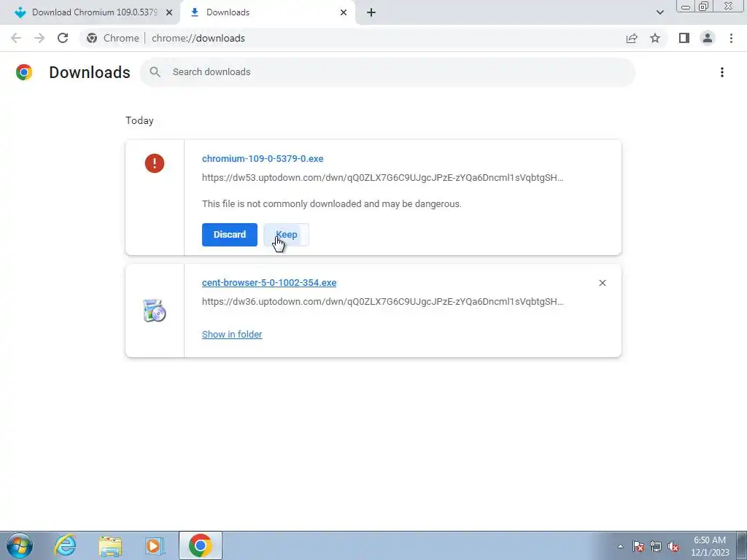The width and height of the screenshot is (747, 560).
Task: Click the Chrome logo beside Downloads title
Action: [x=24, y=72]
